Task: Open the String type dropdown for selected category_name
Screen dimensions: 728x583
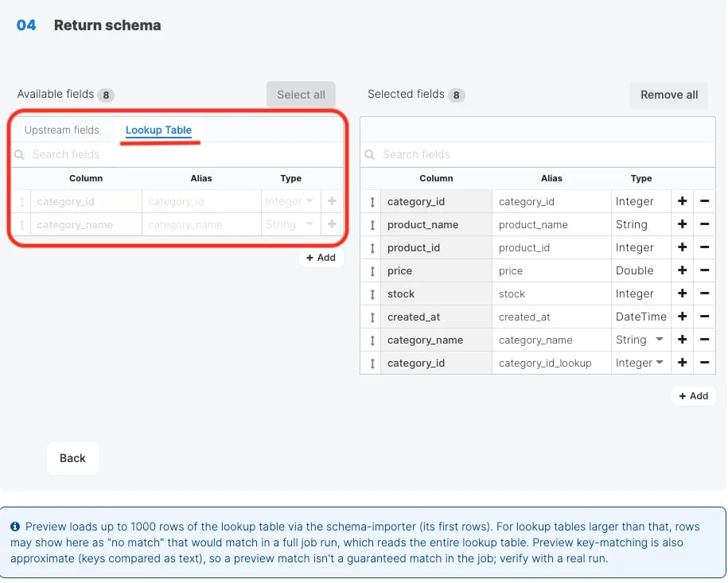Action: (640, 340)
